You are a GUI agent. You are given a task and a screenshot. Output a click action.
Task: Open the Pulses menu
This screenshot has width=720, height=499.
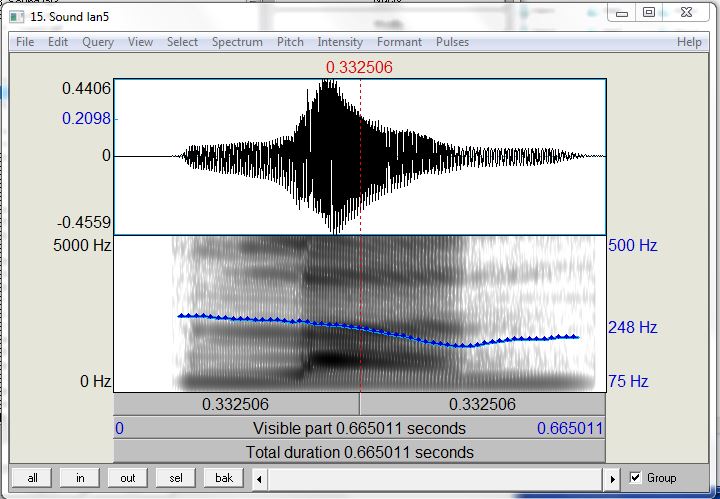pyautogui.click(x=452, y=42)
